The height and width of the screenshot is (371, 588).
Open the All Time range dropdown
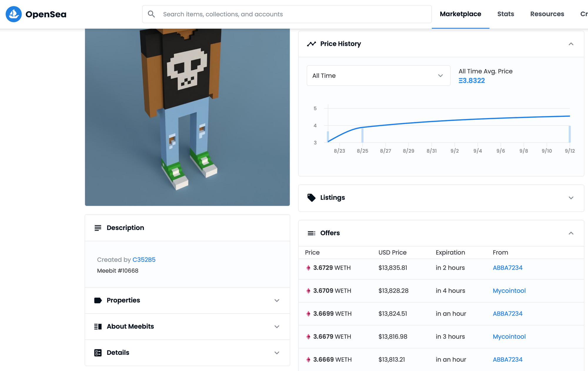click(x=378, y=76)
